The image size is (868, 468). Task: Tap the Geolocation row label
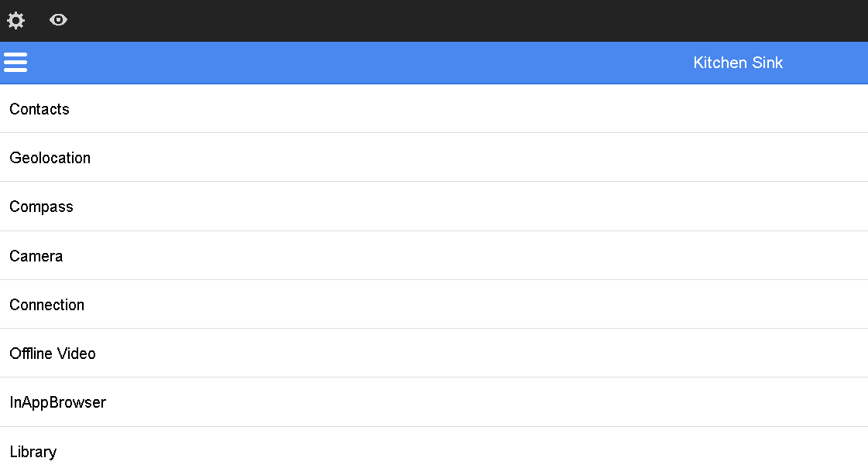point(50,158)
